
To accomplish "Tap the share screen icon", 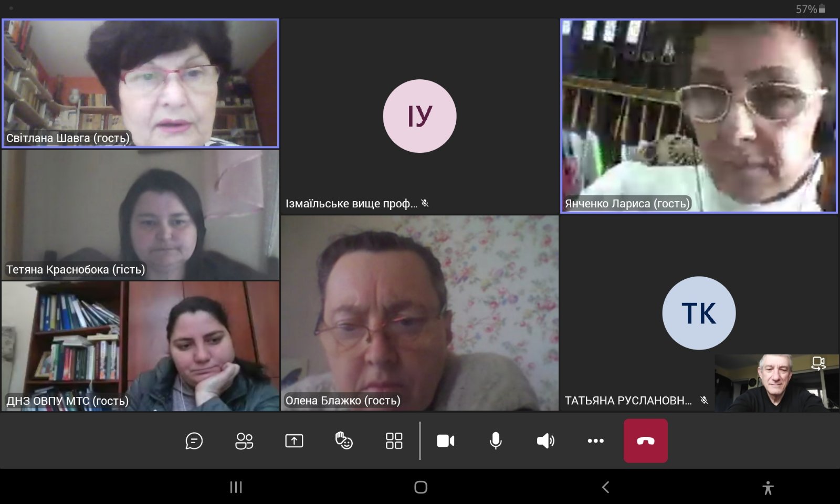I will click(294, 441).
